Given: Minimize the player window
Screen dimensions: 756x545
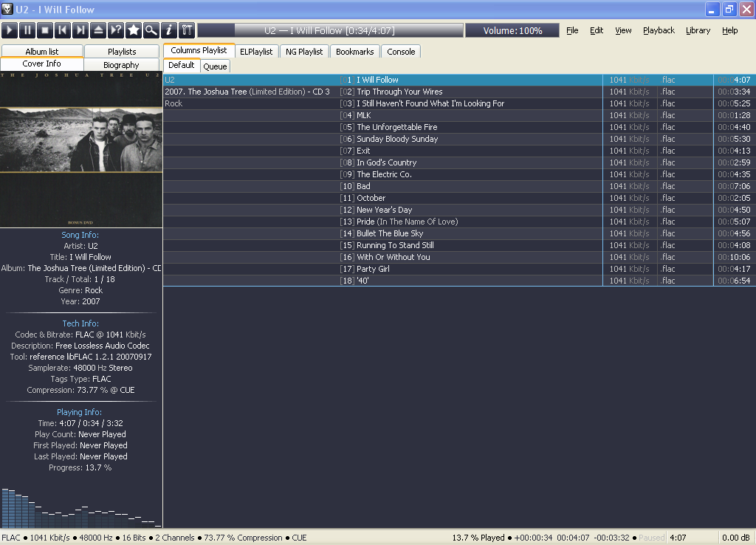Looking at the screenshot, I should 712,9.
